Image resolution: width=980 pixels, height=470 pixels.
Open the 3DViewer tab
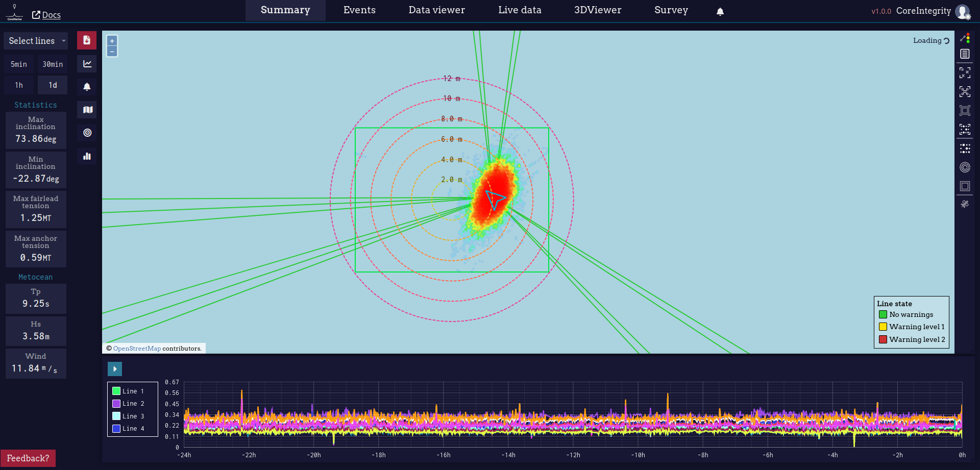coord(597,10)
